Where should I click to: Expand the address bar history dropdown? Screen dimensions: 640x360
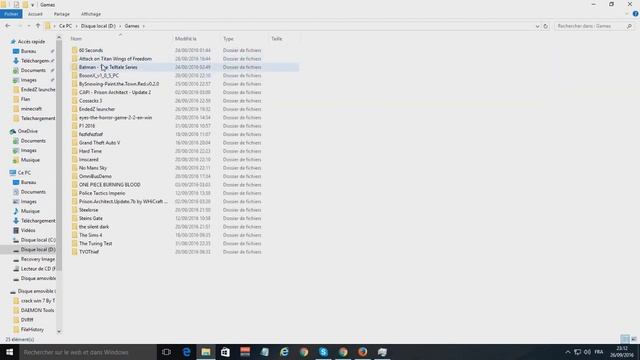point(537,26)
